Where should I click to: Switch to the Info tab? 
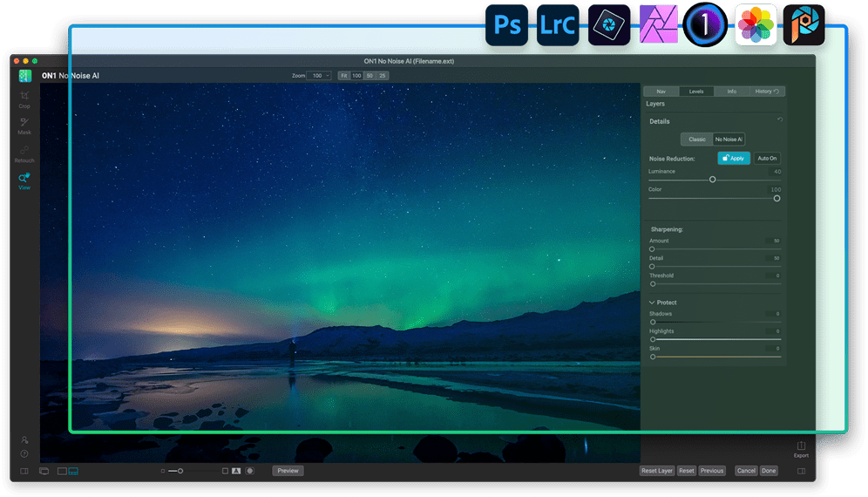tap(732, 92)
